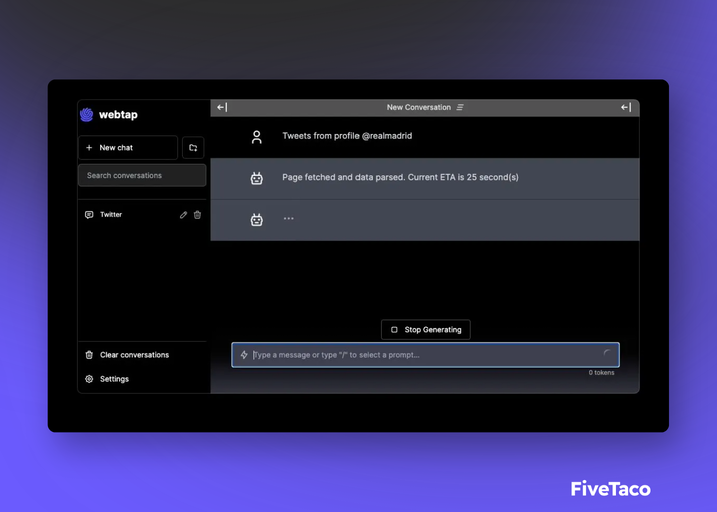This screenshot has height=512, width=717.
Task: Click robot icon beside the loading dots
Action: tap(257, 220)
